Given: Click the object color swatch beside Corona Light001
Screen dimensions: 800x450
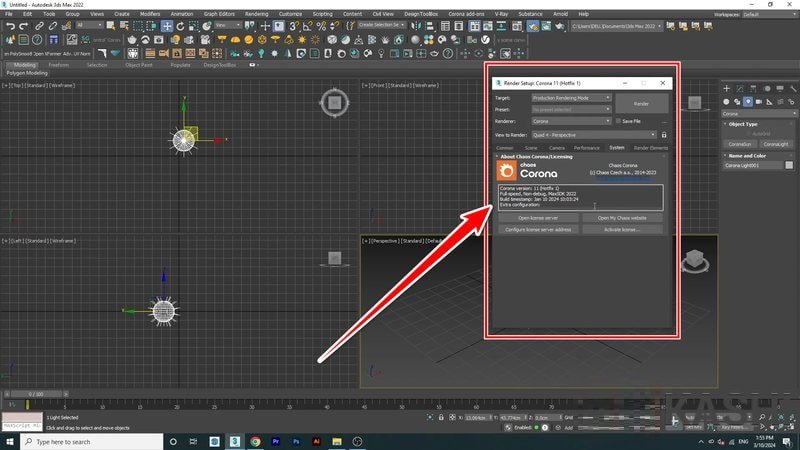Looking at the screenshot, I should pos(789,165).
